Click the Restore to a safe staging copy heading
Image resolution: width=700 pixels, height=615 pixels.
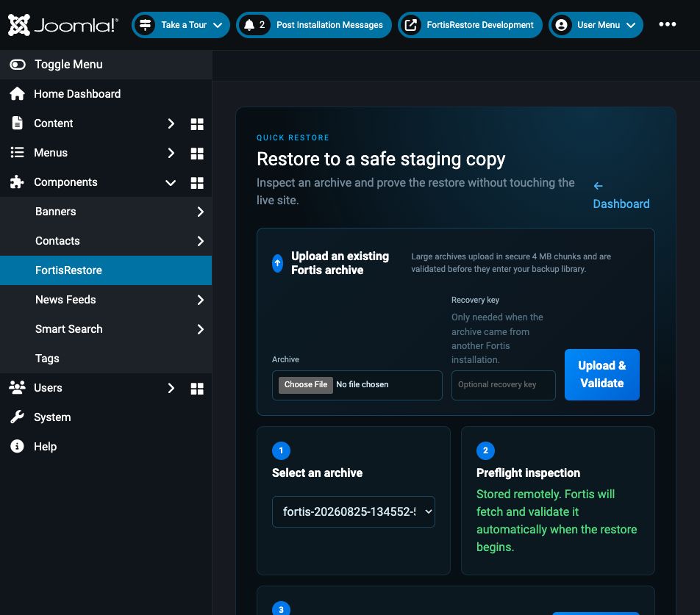(x=381, y=159)
